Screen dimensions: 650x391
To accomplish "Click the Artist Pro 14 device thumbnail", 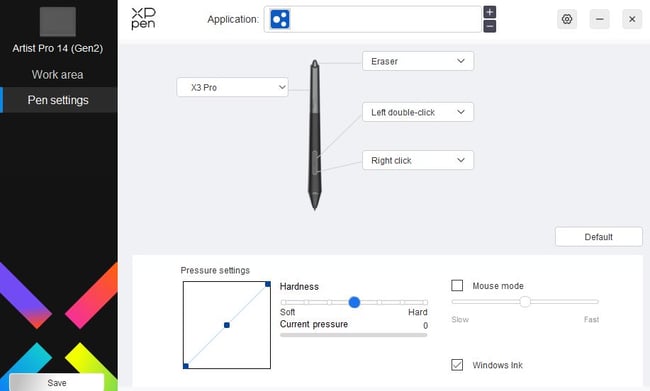I will click(58, 22).
